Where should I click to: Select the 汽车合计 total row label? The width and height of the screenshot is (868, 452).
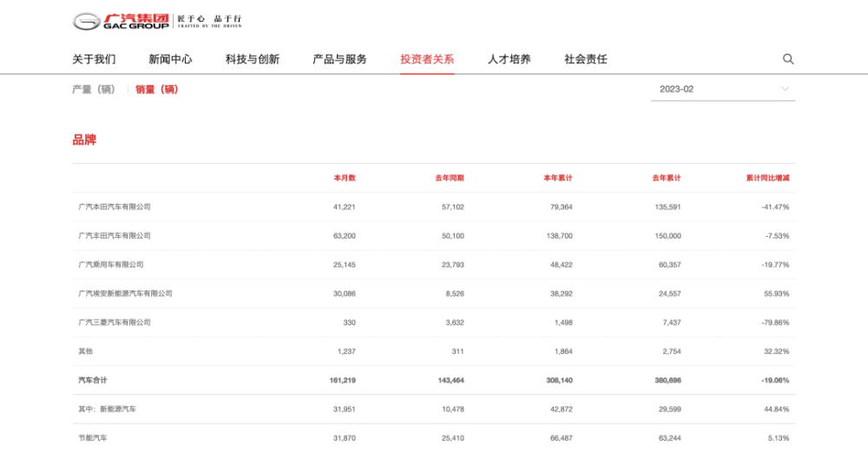click(x=93, y=380)
